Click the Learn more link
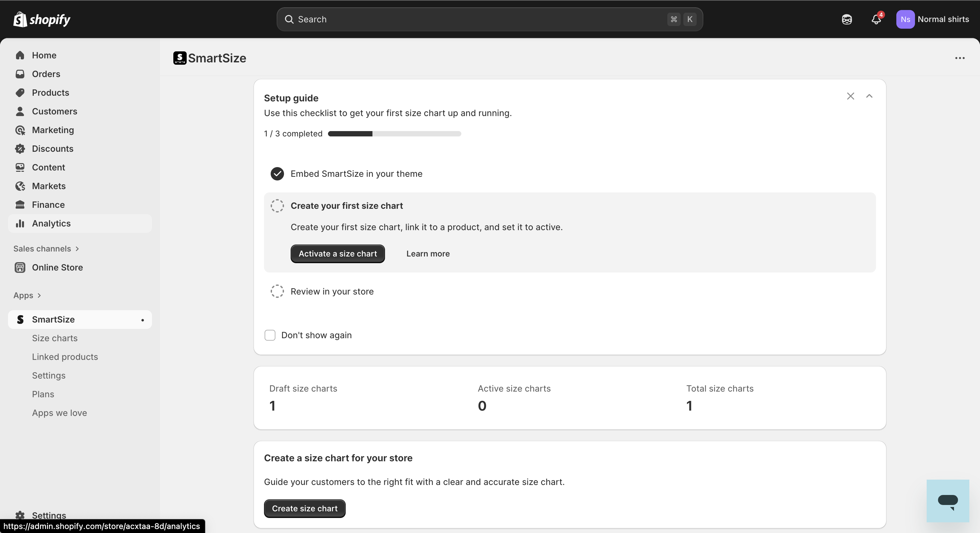This screenshot has height=533, width=980. click(428, 254)
